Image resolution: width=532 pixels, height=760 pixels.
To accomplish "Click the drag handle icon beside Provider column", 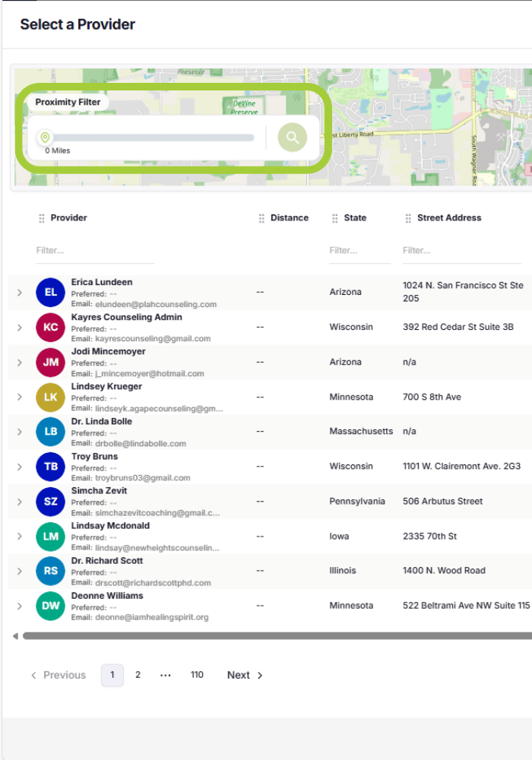I will (42, 218).
